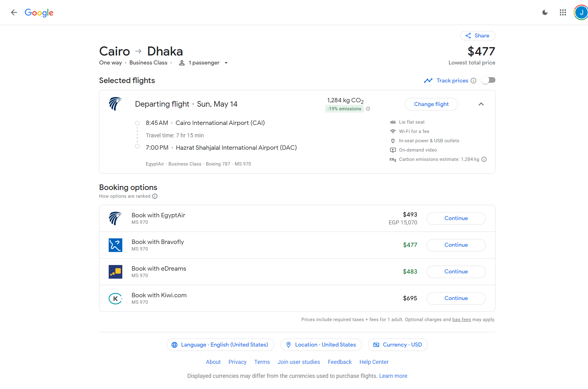Enable the Track prices toggle

click(x=488, y=80)
